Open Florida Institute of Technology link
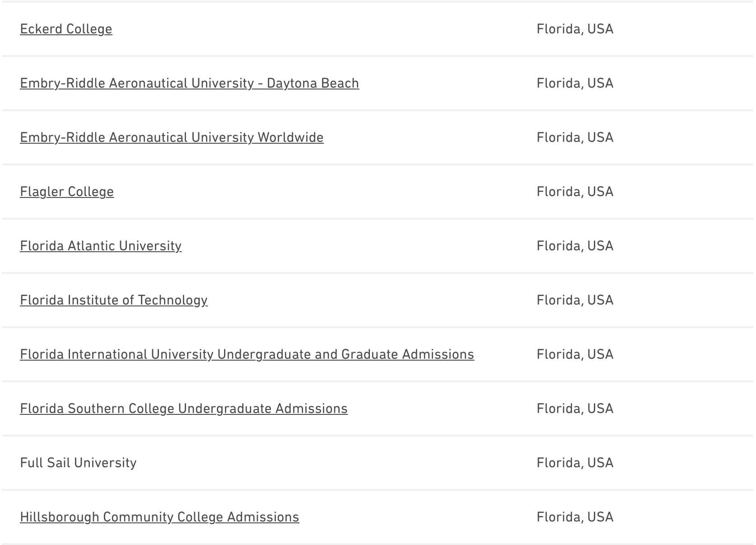 [114, 300]
